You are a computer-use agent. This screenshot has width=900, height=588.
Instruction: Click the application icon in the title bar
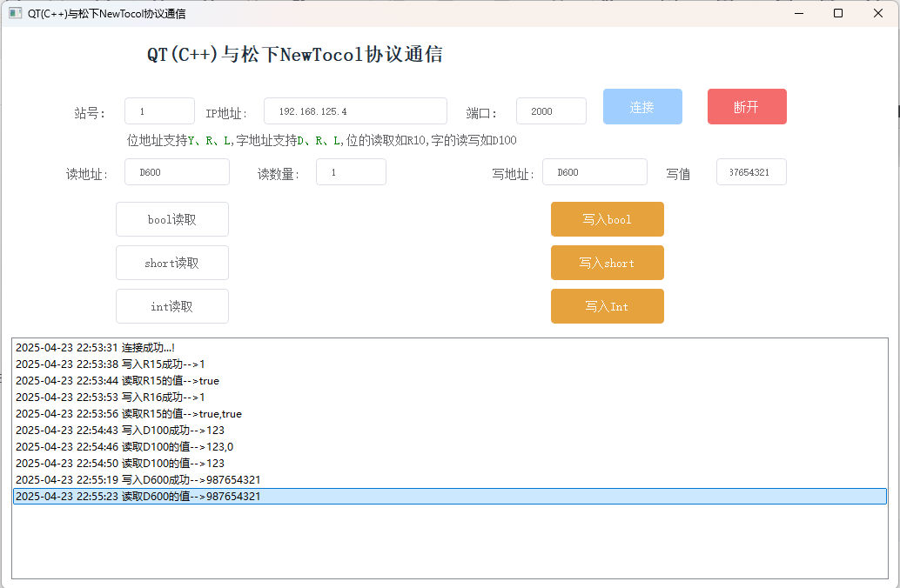[14, 14]
